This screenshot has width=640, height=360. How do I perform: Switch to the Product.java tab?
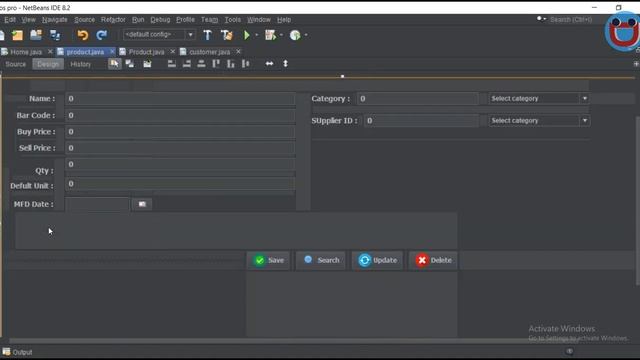click(146, 52)
